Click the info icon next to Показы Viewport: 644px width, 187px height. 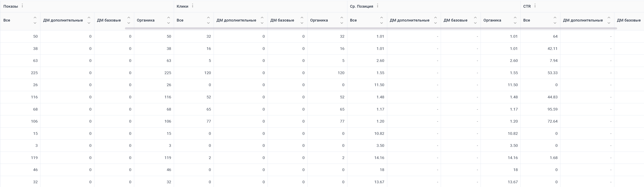click(22, 6)
